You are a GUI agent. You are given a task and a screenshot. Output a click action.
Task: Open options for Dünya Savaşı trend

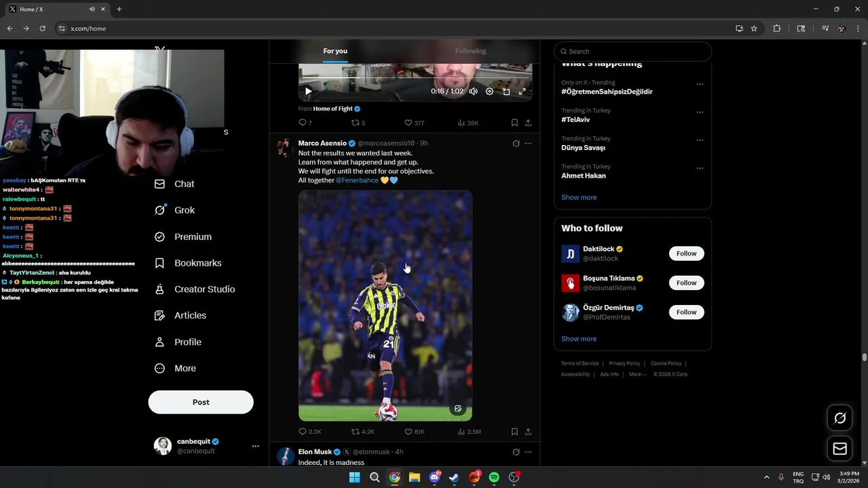coord(700,140)
